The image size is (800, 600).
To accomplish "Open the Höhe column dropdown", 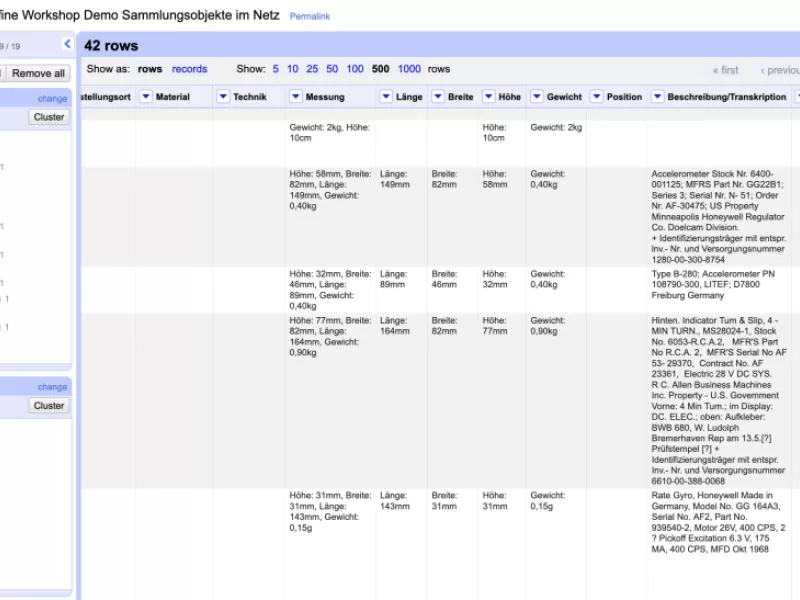I will click(488, 97).
